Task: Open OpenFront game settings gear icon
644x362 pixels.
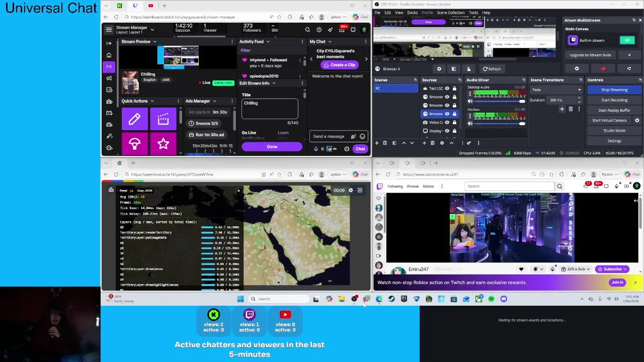Action: [x=351, y=191]
